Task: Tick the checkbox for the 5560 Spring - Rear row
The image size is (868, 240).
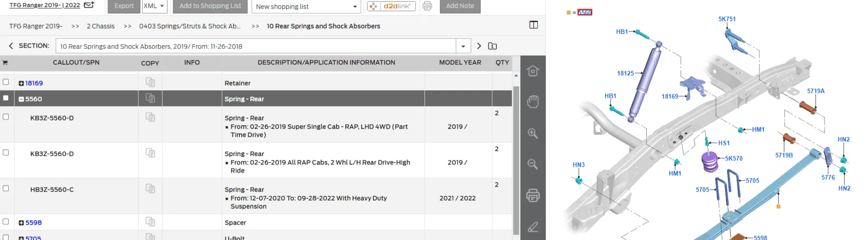Action: 6,98
